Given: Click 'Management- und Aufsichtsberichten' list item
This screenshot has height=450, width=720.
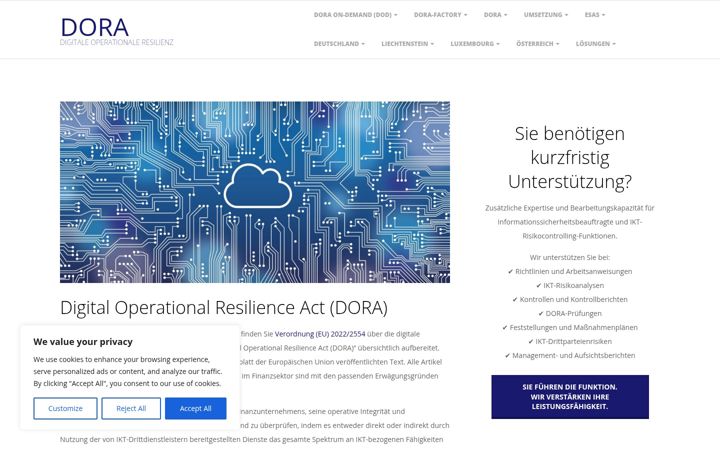Looking at the screenshot, I should click(570, 355).
